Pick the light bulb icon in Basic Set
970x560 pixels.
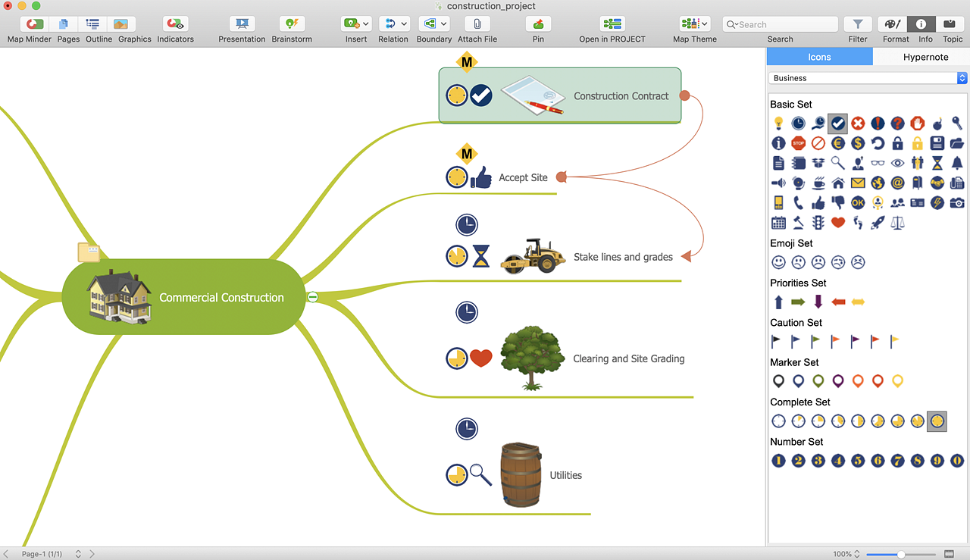tap(778, 123)
